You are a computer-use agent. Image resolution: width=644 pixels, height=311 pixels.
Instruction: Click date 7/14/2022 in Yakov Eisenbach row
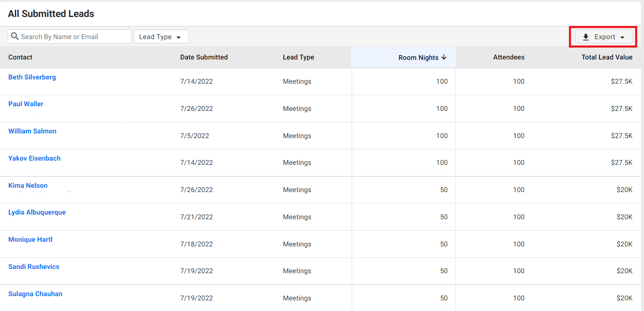[196, 162]
